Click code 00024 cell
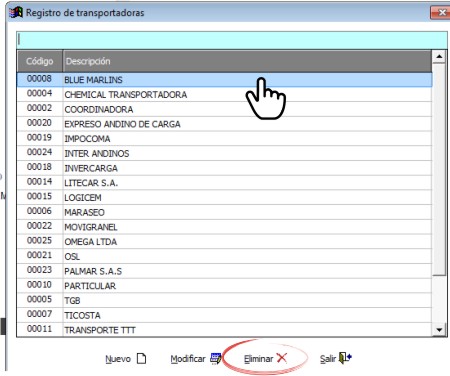The width and height of the screenshot is (450, 376). [39, 152]
